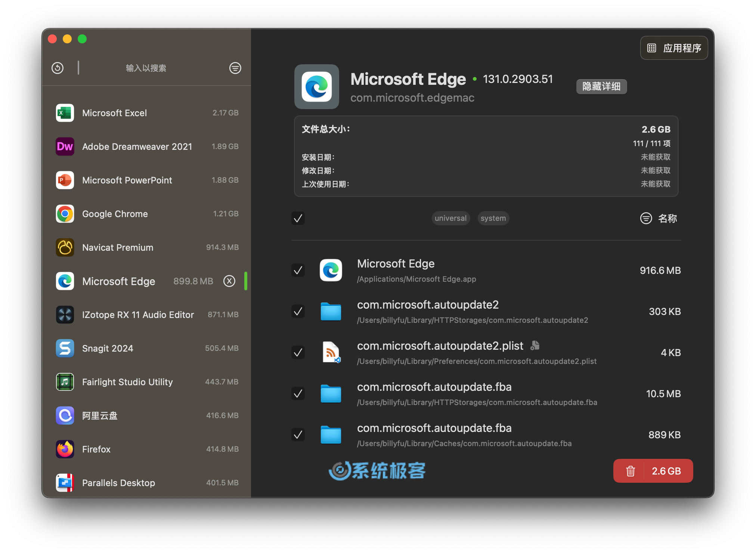Click small file badge beside autoupdate2.plist name
The width and height of the screenshot is (756, 553).
535,346
